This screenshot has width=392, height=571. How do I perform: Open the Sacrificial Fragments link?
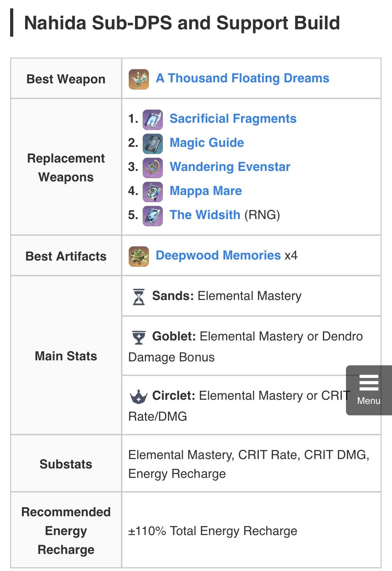tap(233, 118)
